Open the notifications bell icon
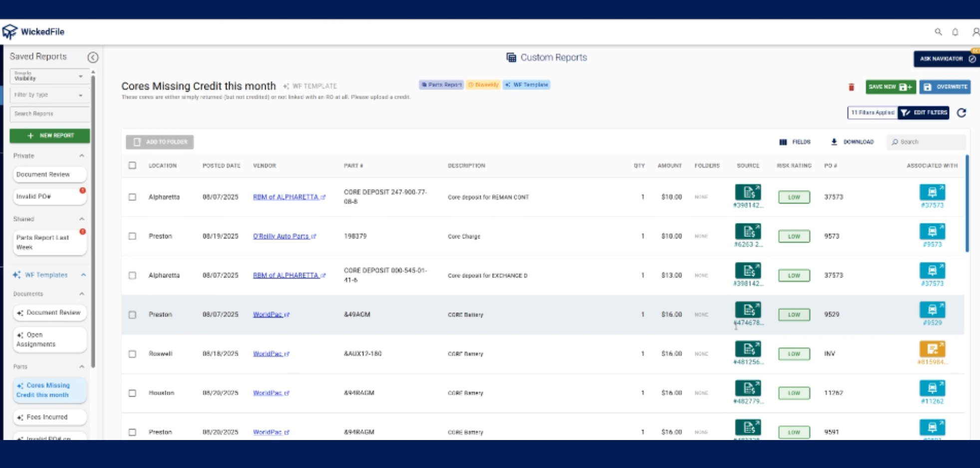980x468 pixels. pyautogui.click(x=955, y=32)
